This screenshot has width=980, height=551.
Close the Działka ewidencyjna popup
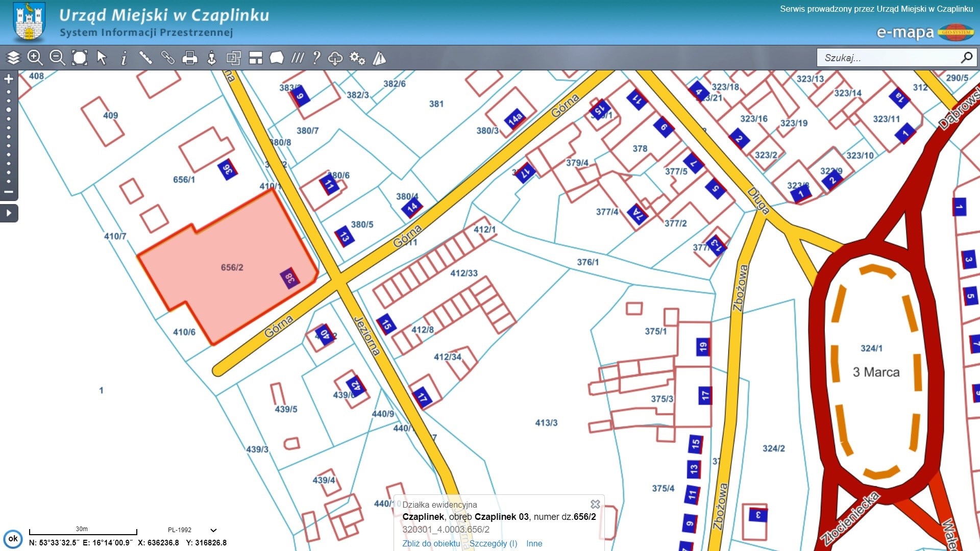tap(595, 504)
